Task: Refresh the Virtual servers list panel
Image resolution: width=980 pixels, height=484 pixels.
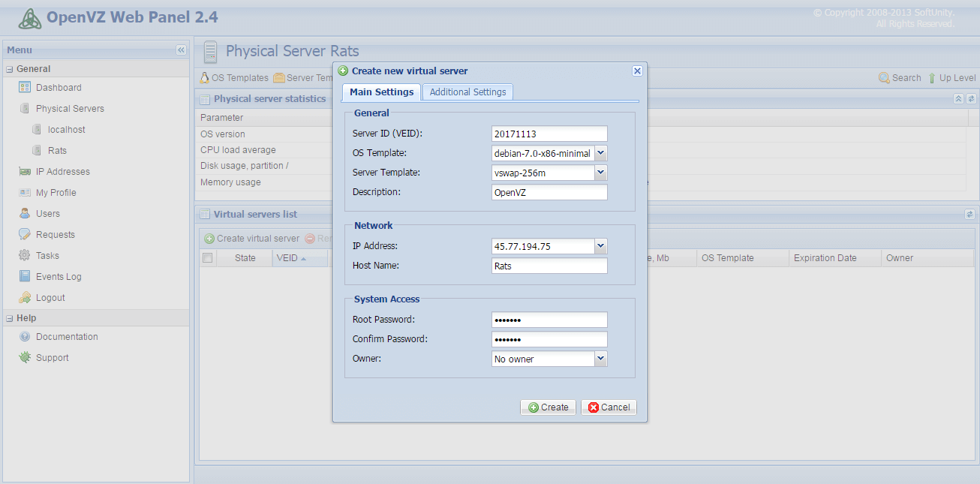Action: pyautogui.click(x=969, y=215)
